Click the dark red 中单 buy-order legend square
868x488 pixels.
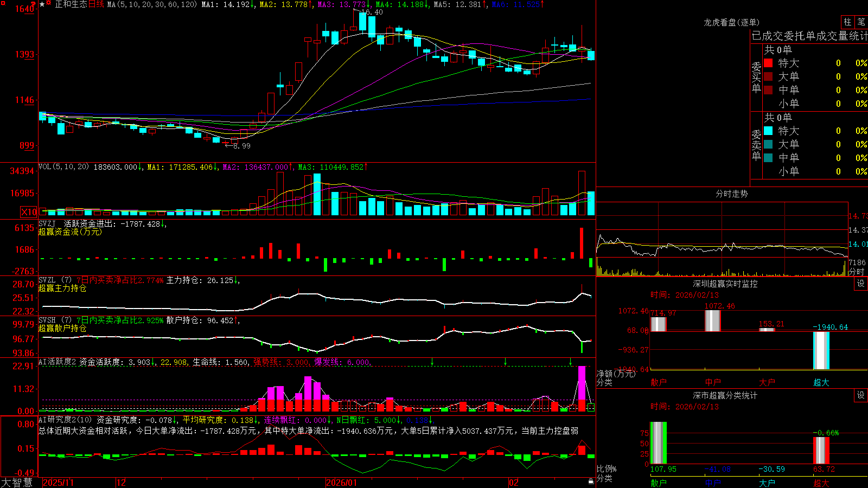coord(768,90)
